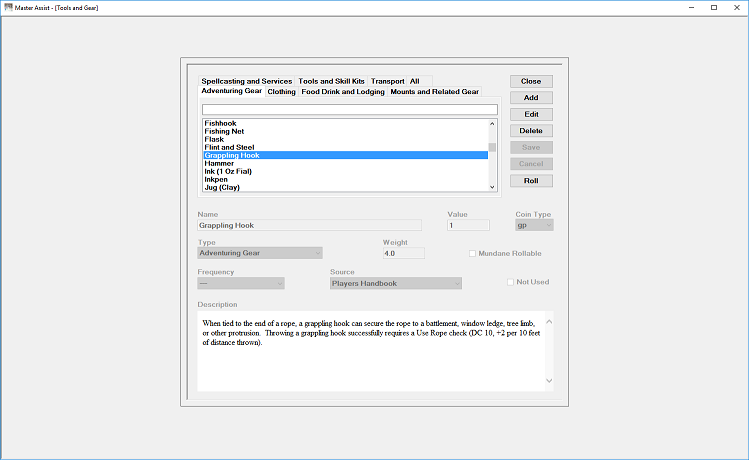Screen dimensions: 749x460
Task: Click the description scroll up arrow
Action: click(x=549, y=322)
